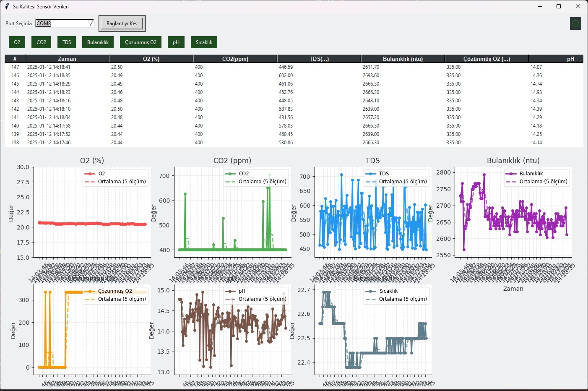This screenshot has height=391, width=588.
Task: Sort by the Zaman column header
Action: pyautogui.click(x=68, y=59)
